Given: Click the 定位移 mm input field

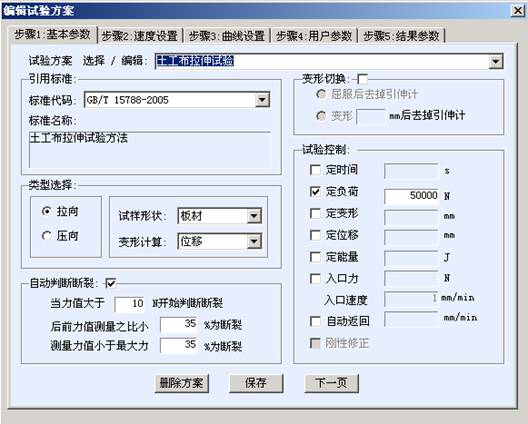Looking at the screenshot, I should [x=411, y=237].
